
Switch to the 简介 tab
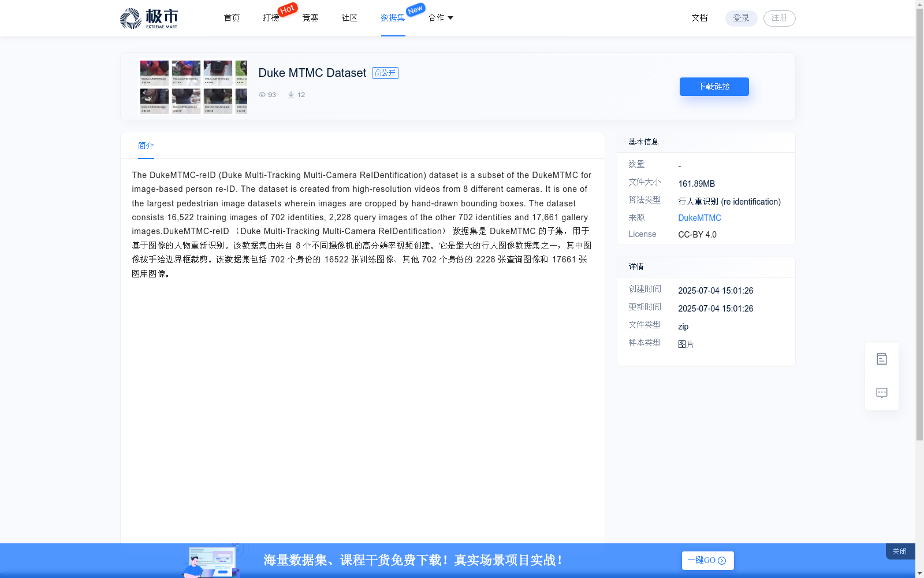(x=146, y=146)
